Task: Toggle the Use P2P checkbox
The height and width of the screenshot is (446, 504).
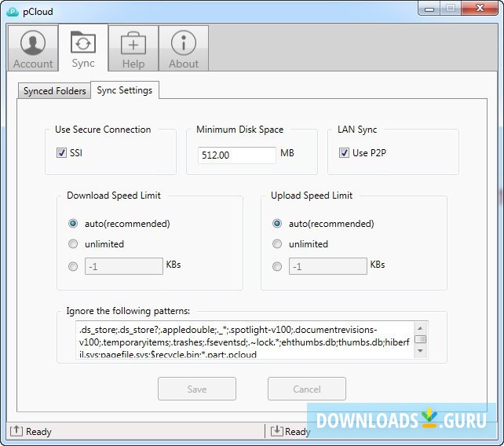Action: 344,153
